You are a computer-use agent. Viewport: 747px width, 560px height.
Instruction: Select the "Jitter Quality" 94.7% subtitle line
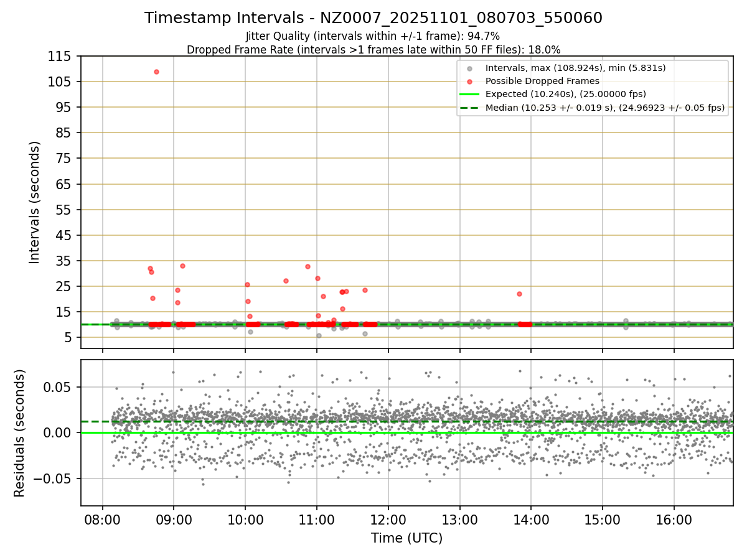coord(374,37)
